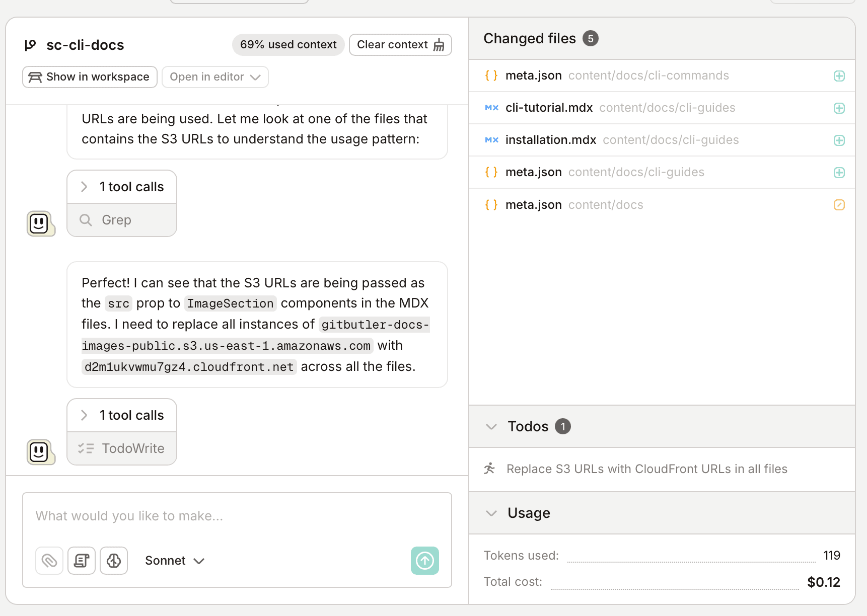Screen dimensions: 867x616
Task: Click the 69% used context badge
Action: point(288,44)
